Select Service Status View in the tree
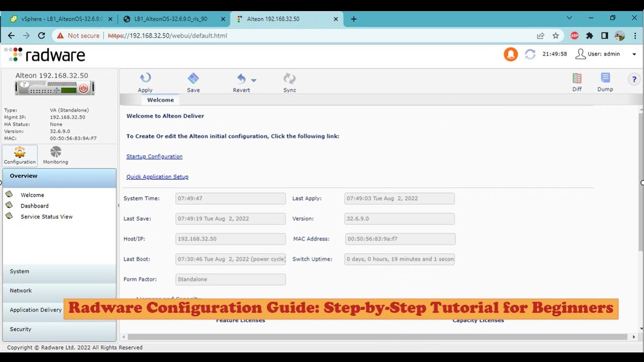This screenshot has height=362, width=644. 47,217
